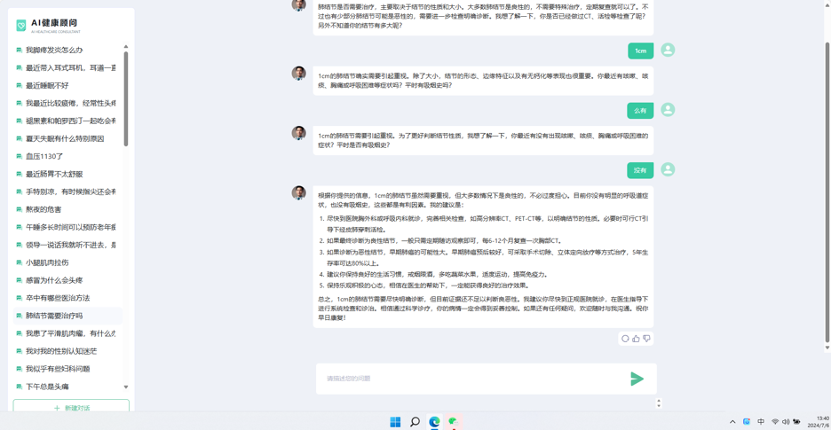The height and width of the screenshot is (430, 832).
Task: Click the user avatar next to 1cm message
Action: pos(667,50)
